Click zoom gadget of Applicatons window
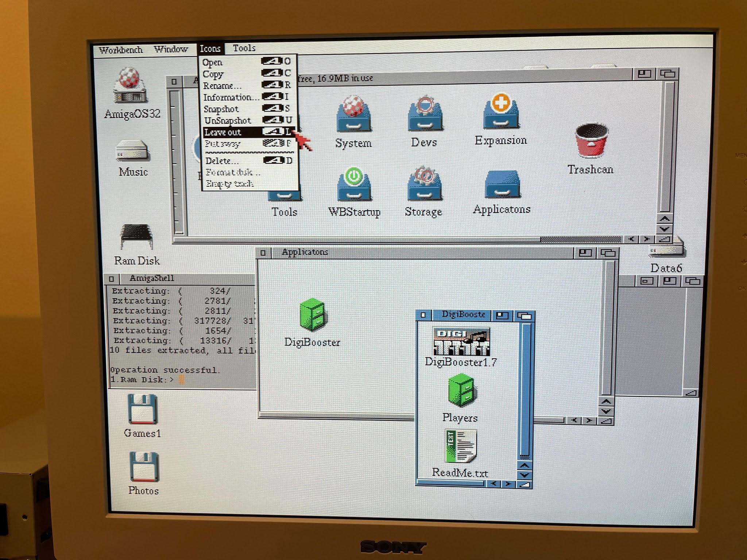This screenshot has height=560, width=747. (585, 253)
